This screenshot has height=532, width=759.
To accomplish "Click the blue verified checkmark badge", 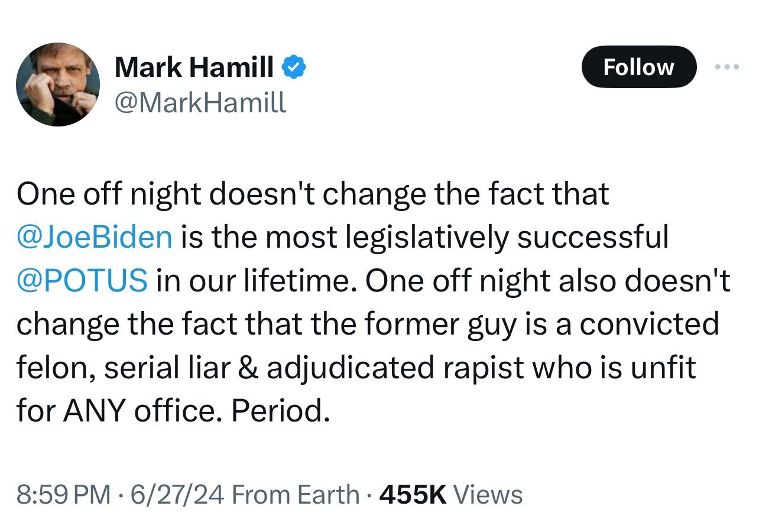I will click(x=294, y=68).
